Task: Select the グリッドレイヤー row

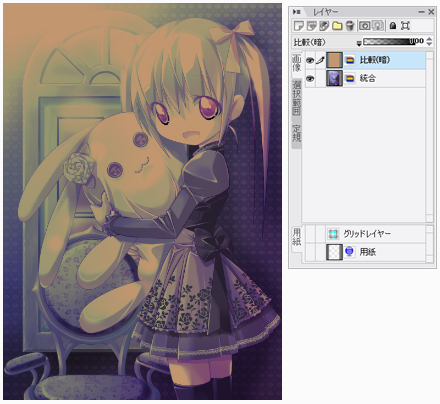Action: (365, 234)
